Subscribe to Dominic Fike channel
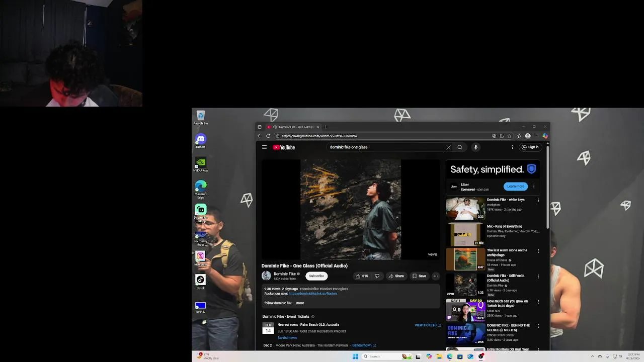Image resolution: width=644 pixels, height=362 pixels. [316, 276]
